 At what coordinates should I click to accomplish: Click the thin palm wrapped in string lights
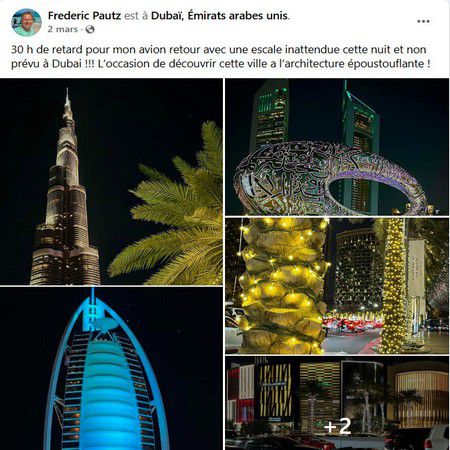(x=393, y=286)
